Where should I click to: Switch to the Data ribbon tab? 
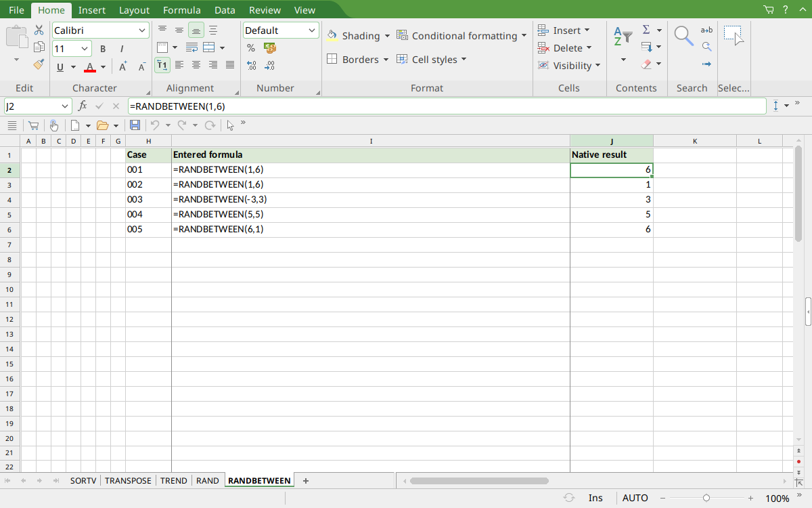coord(225,10)
